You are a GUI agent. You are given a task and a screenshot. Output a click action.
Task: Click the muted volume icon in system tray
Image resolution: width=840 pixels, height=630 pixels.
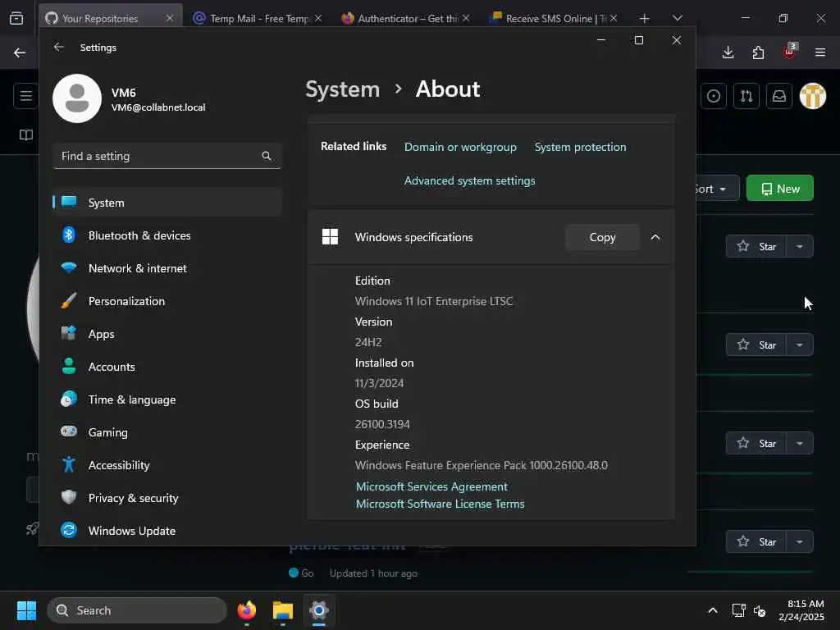coord(760,610)
